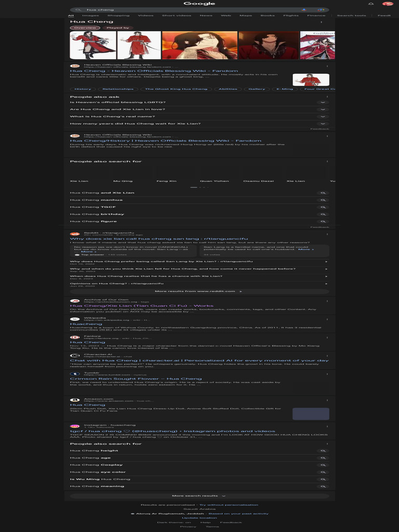The image size is (399, 532).
Task: Open thumbnail beside first Fandom result
Action: [311, 79]
